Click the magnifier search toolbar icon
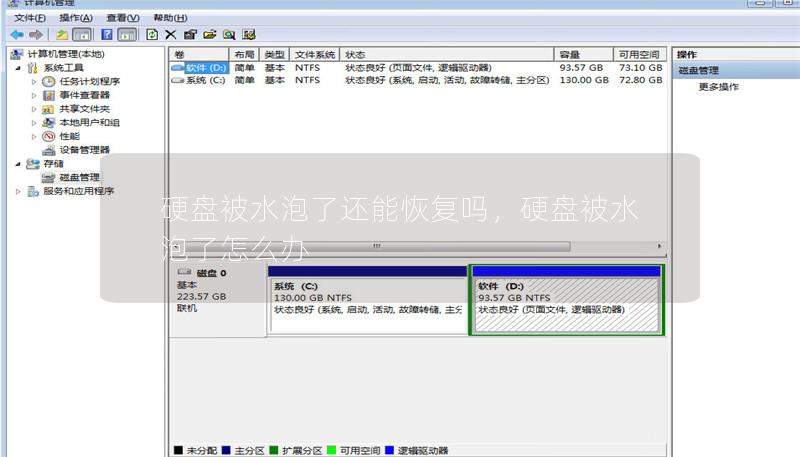Viewport: 800px width, 457px height. [x=229, y=35]
